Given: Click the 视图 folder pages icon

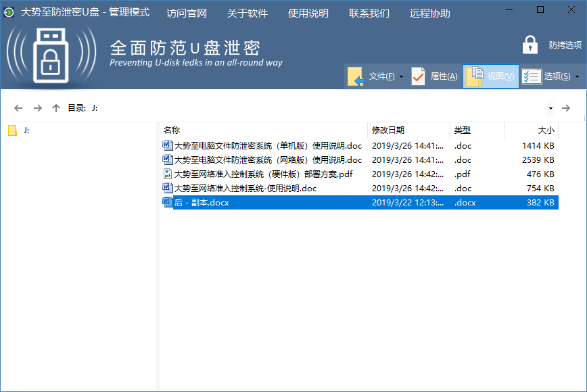Looking at the screenshot, I should (x=475, y=76).
